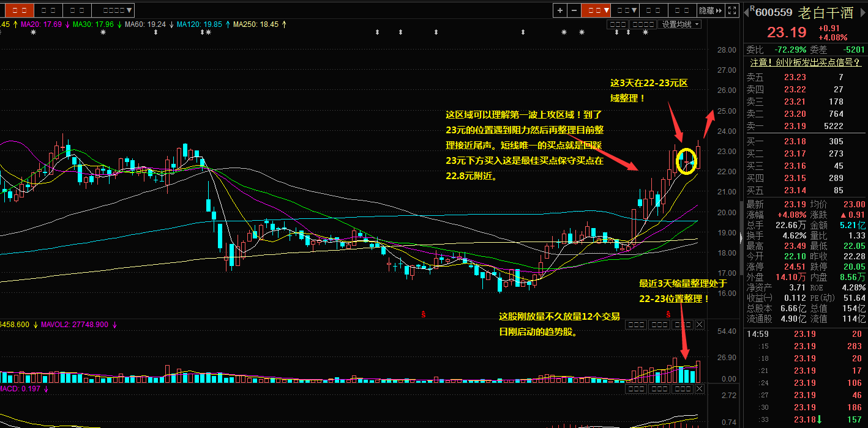Screen dimensions: 868x428
Task: Click 委差 value -5201
Action: [853, 50]
